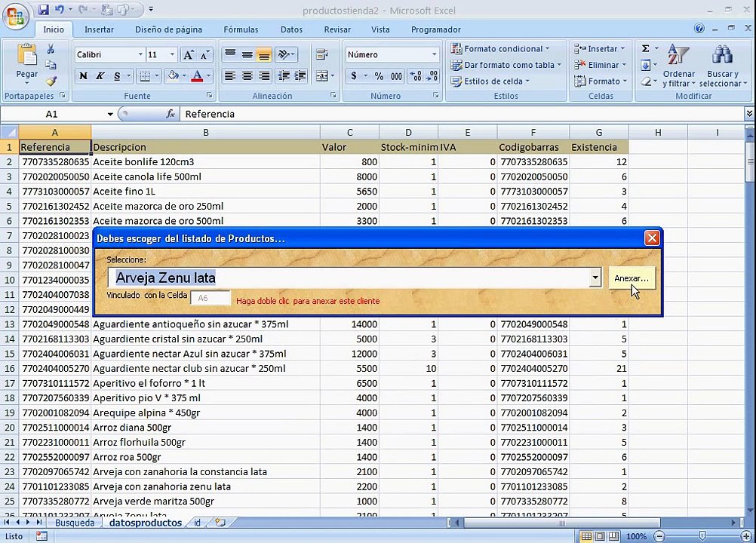Image resolution: width=756 pixels, height=543 pixels.
Task: Click merge and center cells icon
Action: pos(321,75)
